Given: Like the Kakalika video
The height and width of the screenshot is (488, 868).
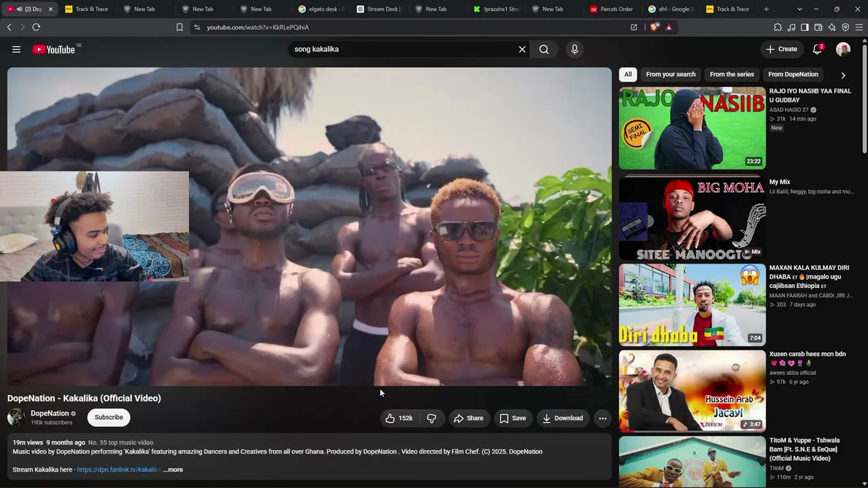Looking at the screenshot, I should tap(399, 418).
